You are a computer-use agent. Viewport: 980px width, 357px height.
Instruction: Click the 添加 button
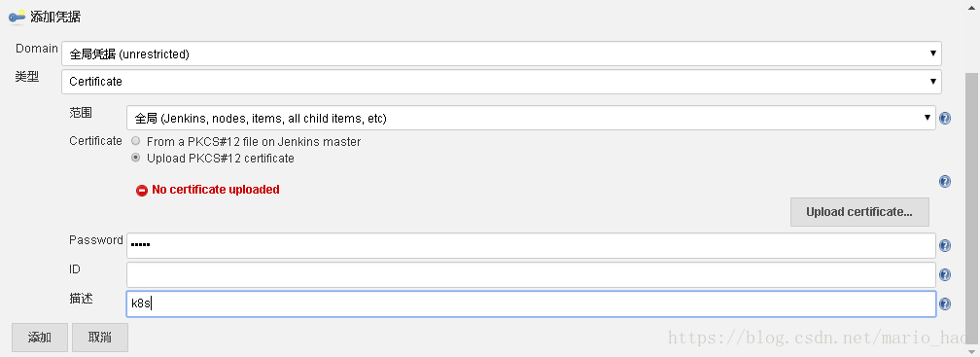tap(39, 338)
